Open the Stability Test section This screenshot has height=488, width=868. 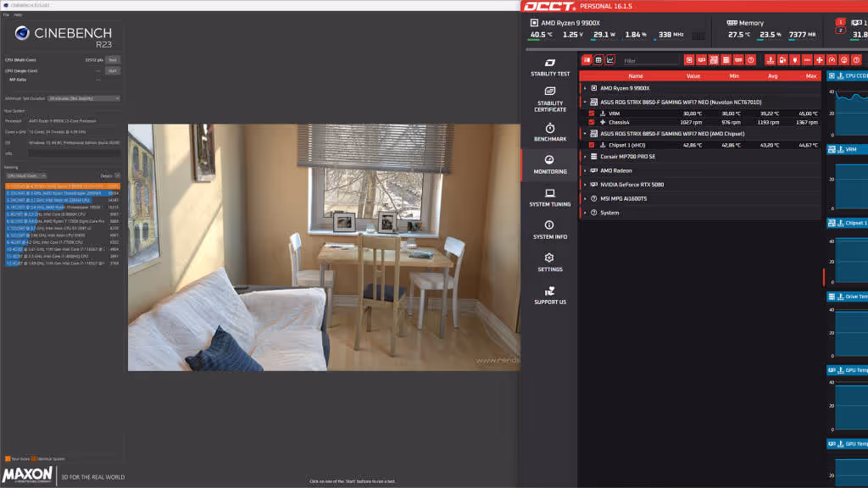pyautogui.click(x=549, y=67)
